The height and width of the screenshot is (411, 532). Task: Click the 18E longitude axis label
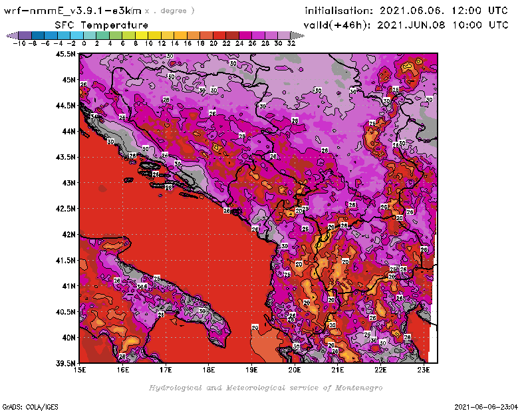coord(209,370)
